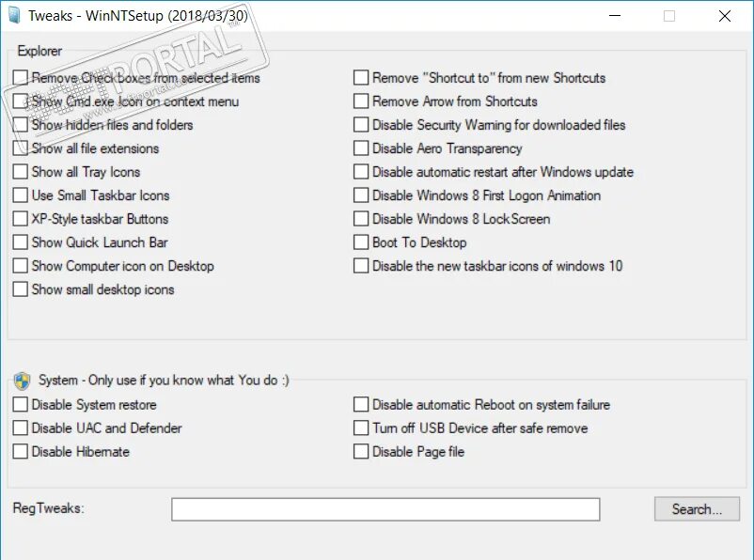This screenshot has width=754, height=560.
Task: Enable Remove Check boxes from selected items
Action: (20, 77)
